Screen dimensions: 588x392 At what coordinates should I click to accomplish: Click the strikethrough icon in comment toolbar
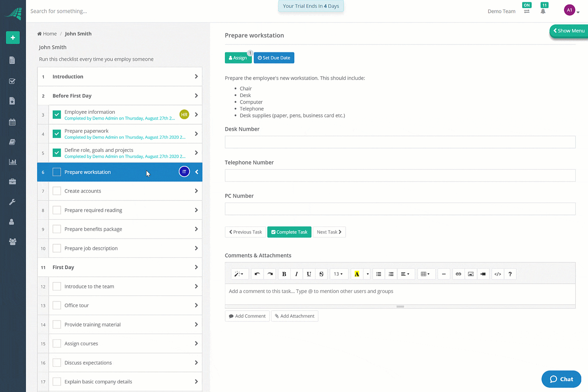click(321, 274)
